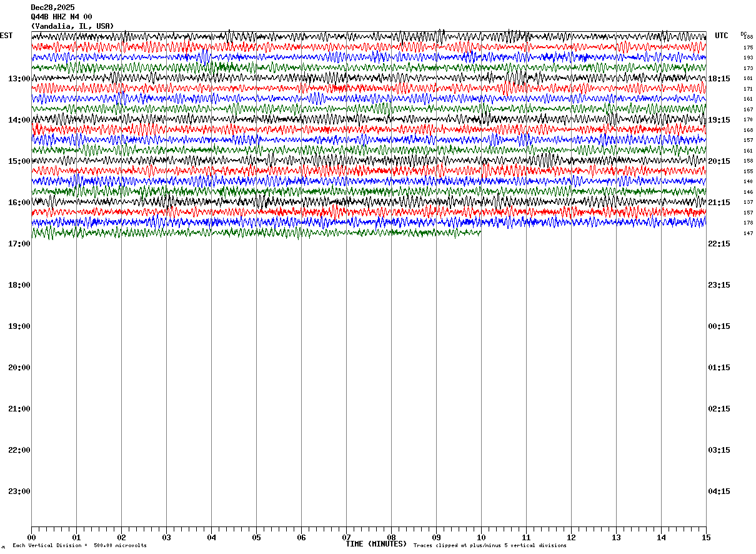Select minute tick label 03
Viewport: 756px width, 554px height.
[166, 538]
